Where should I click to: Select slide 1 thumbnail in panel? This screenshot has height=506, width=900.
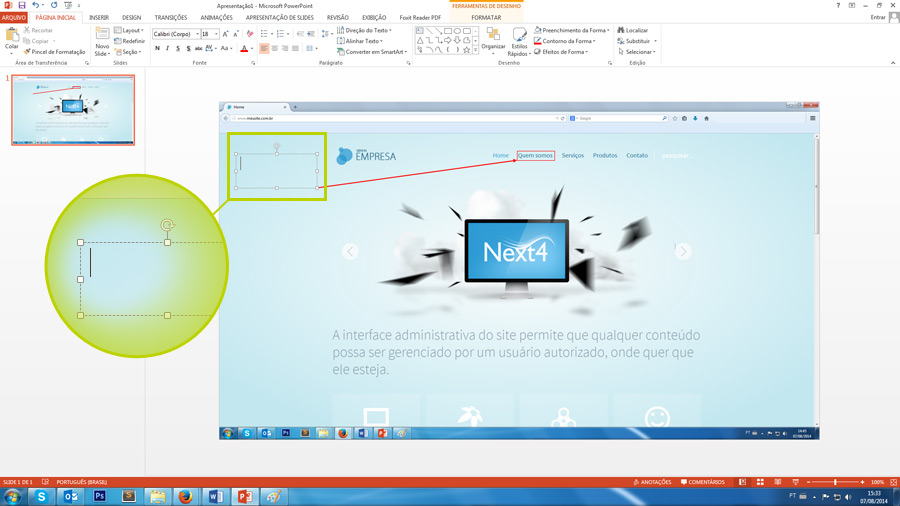73,110
